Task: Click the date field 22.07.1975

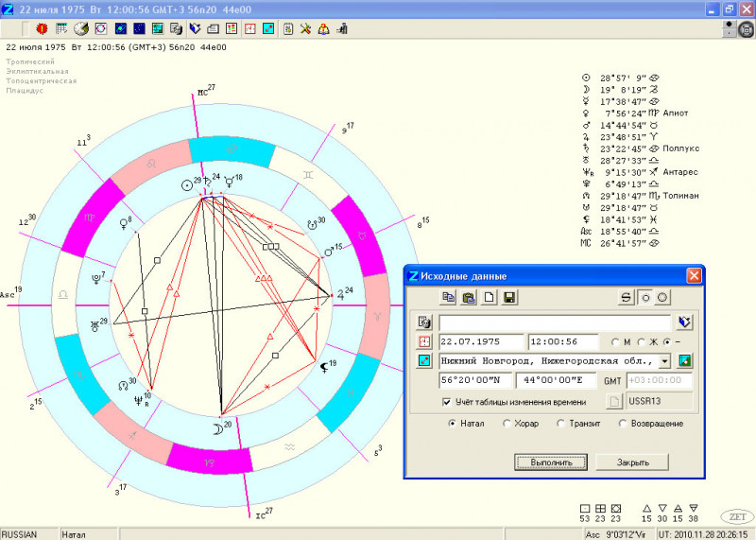Action: pos(481,341)
